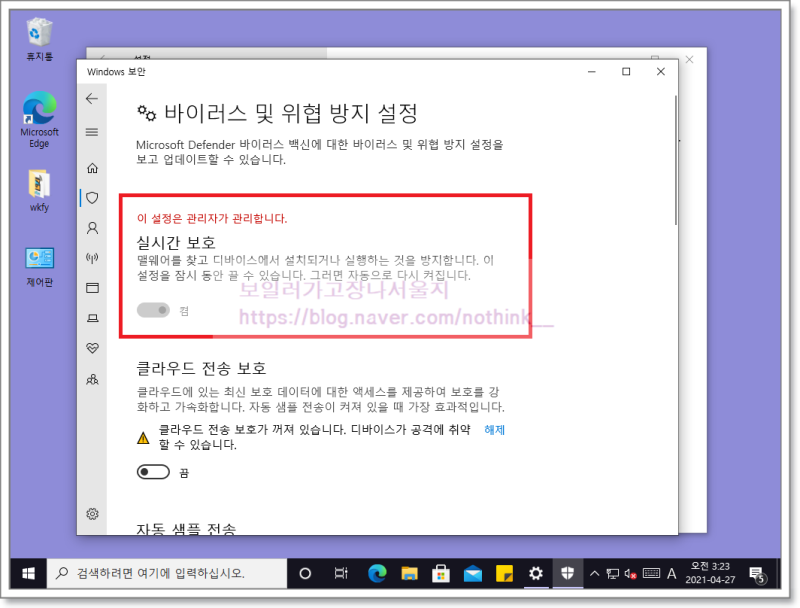The image size is (800, 608).
Task: Open Task View on taskbar
Action: pyautogui.click(x=341, y=574)
